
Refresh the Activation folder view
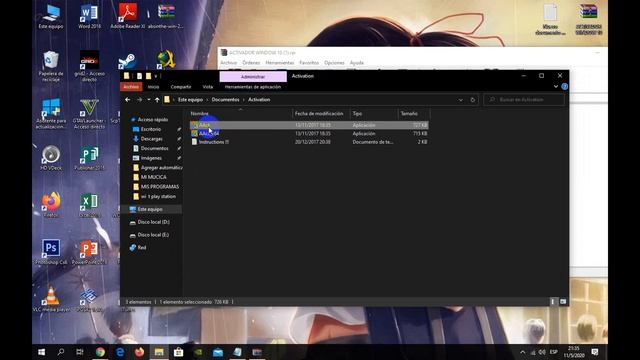pos(473,100)
